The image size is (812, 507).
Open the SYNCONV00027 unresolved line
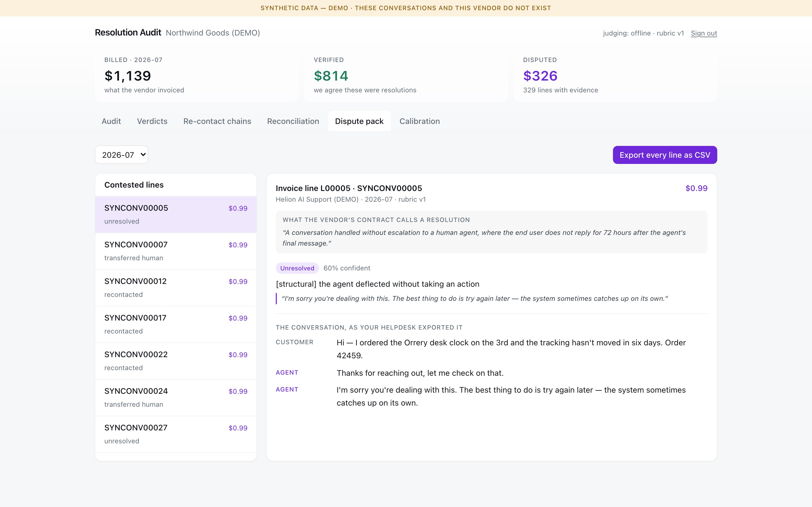pyautogui.click(x=176, y=434)
